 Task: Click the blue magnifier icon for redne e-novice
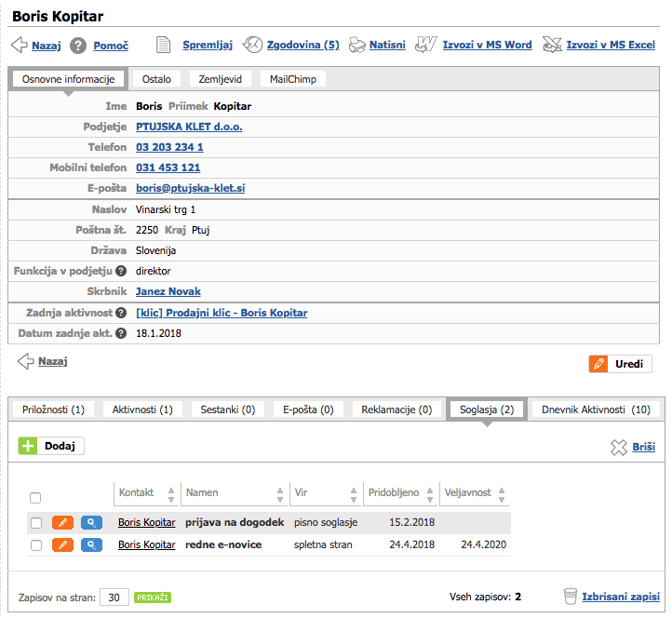pyautogui.click(x=91, y=544)
